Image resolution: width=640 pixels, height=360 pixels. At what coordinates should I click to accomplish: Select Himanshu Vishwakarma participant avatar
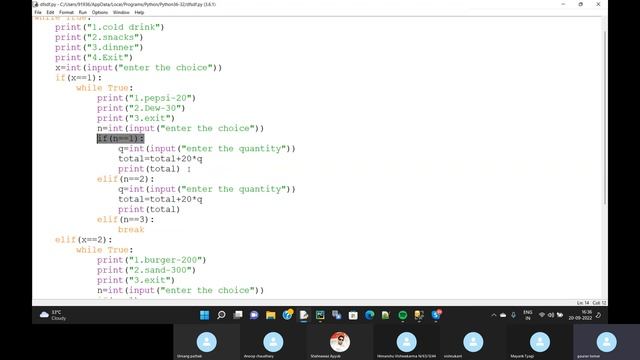click(407, 342)
